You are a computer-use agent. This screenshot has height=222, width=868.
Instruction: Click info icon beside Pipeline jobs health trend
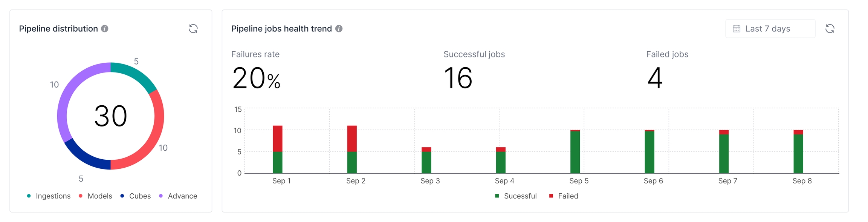[339, 29]
